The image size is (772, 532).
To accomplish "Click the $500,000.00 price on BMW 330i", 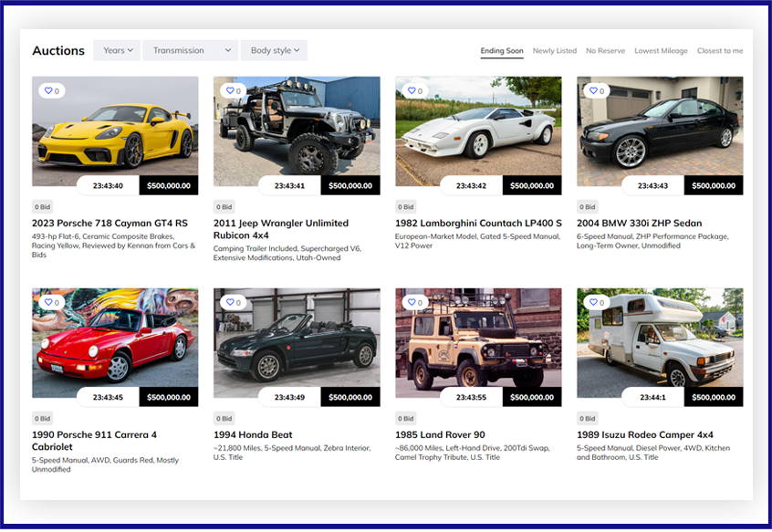I will [x=714, y=185].
